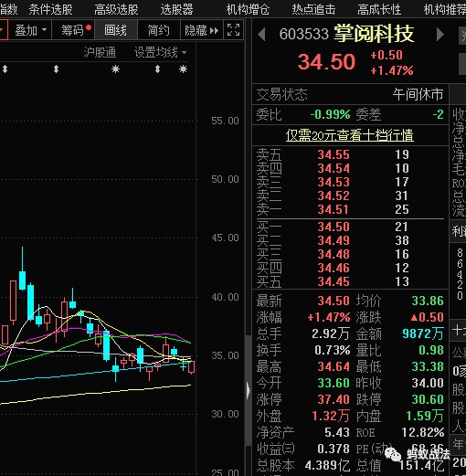Screen dimensions: 466x476
Task: Switch to 简约 simplified view
Action: [159, 30]
